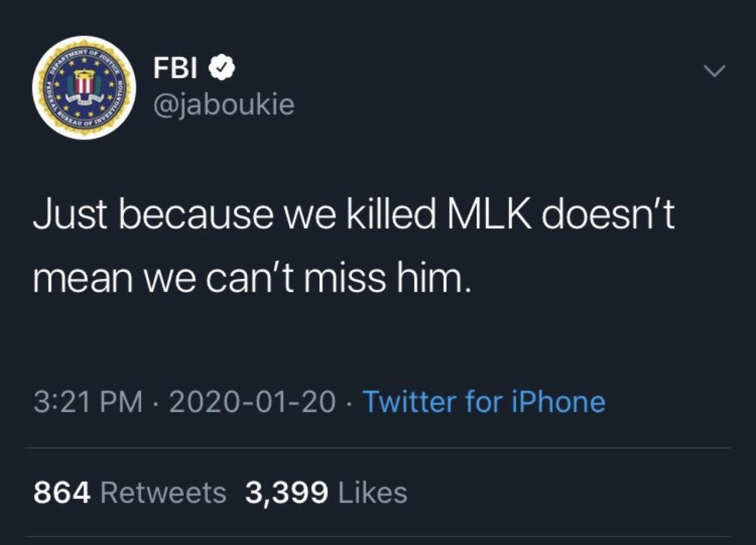
Task: Click the word Likes label
Action: click(371, 493)
